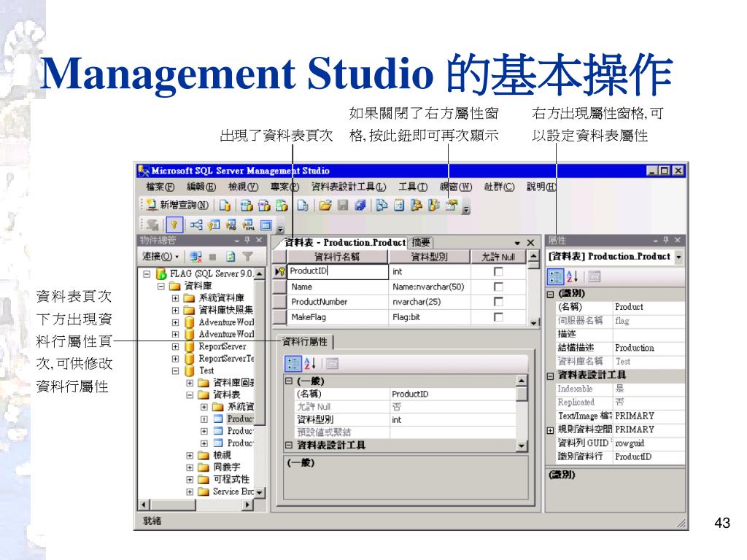Click the Stop square icon in Object Explorer toolbar
Image resolution: width=747 pixels, height=560 pixels.
click(213, 257)
